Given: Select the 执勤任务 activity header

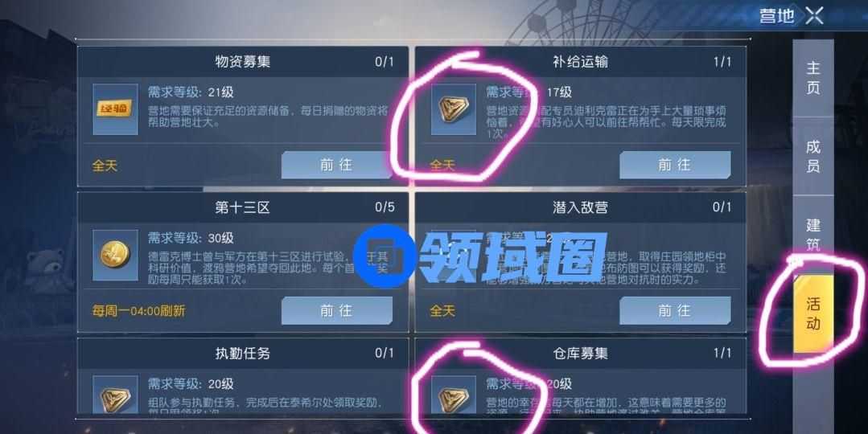Looking at the screenshot, I should [242, 354].
